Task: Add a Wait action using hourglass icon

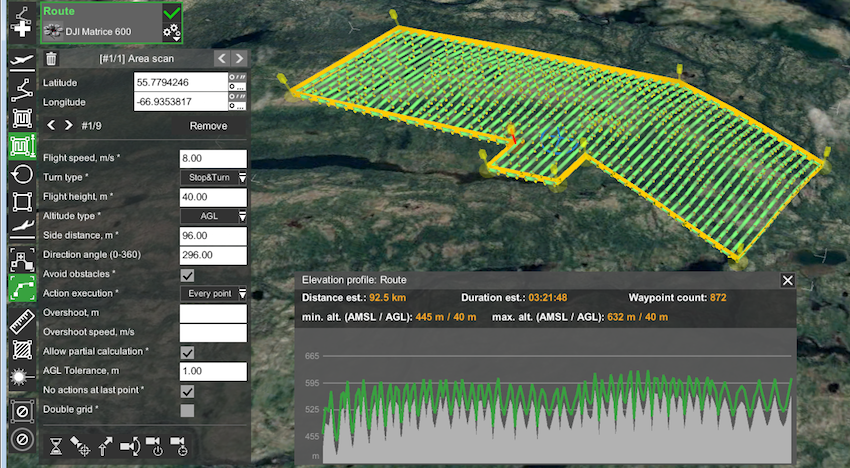Action: tap(56, 446)
